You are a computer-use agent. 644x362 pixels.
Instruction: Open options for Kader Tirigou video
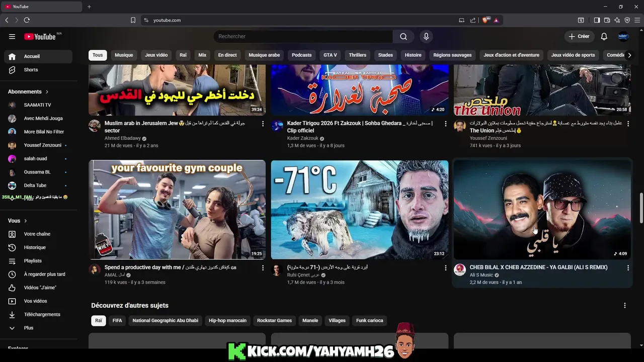click(x=445, y=124)
